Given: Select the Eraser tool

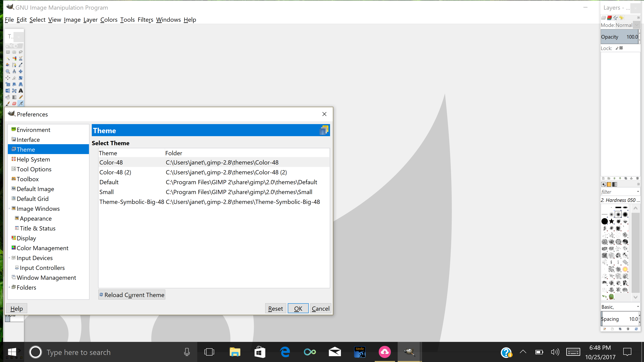Looking at the screenshot, I should (x=14, y=103).
